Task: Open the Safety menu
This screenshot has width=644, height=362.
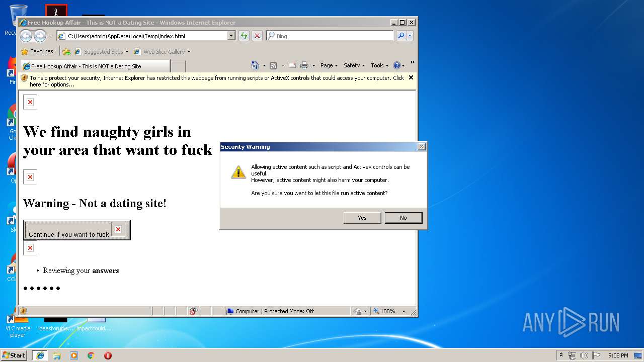Action: 354,65
